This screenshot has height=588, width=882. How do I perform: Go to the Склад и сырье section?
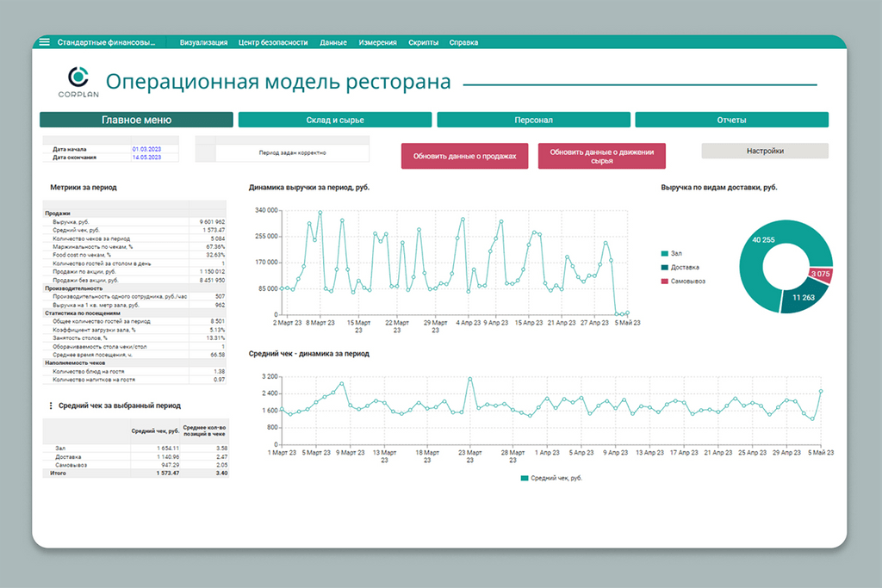point(334,120)
